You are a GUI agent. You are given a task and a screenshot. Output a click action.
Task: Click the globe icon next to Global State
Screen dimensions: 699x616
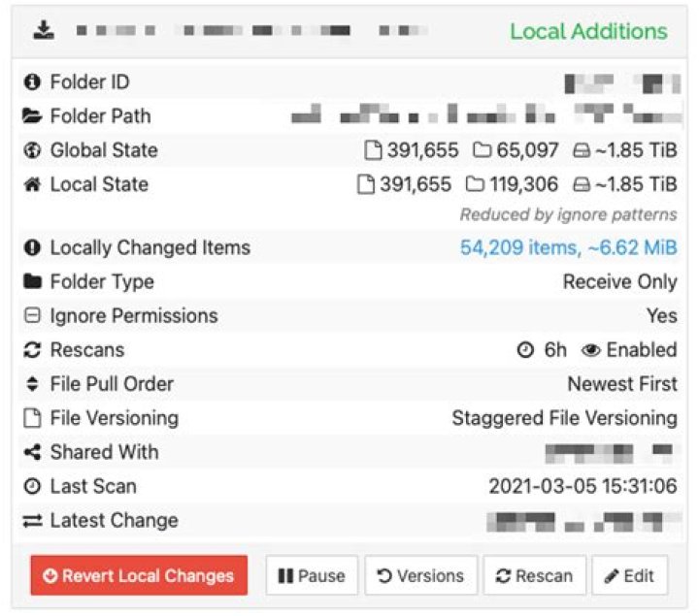(x=32, y=150)
